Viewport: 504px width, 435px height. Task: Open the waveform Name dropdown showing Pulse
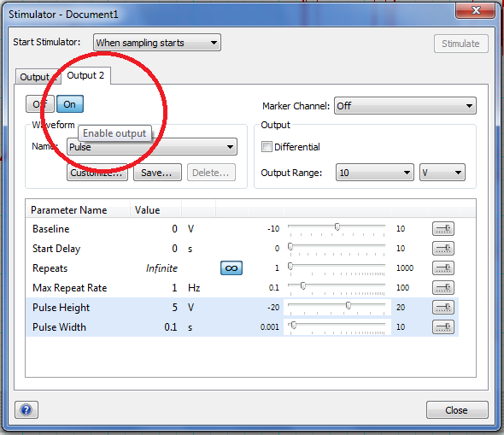point(152,147)
